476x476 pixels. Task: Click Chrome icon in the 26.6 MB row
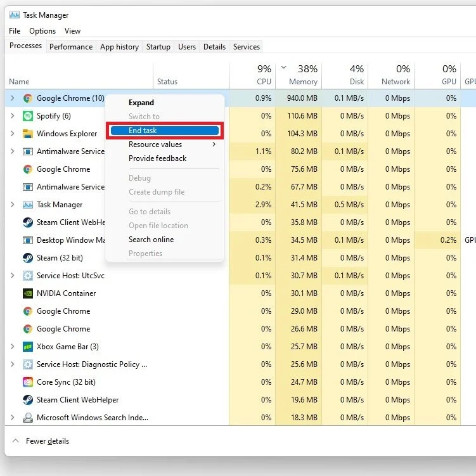click(28, 329)
